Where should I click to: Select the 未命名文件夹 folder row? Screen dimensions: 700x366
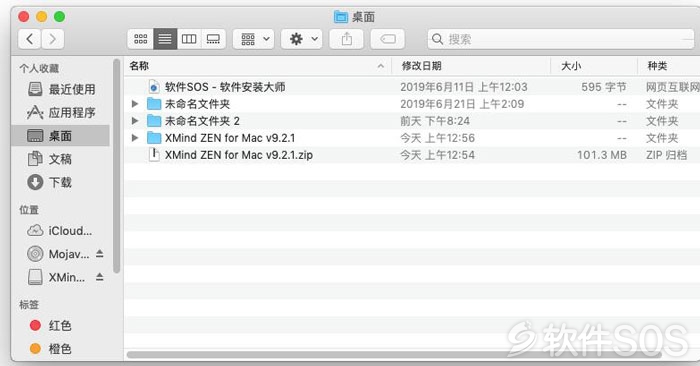coord(412,104)
